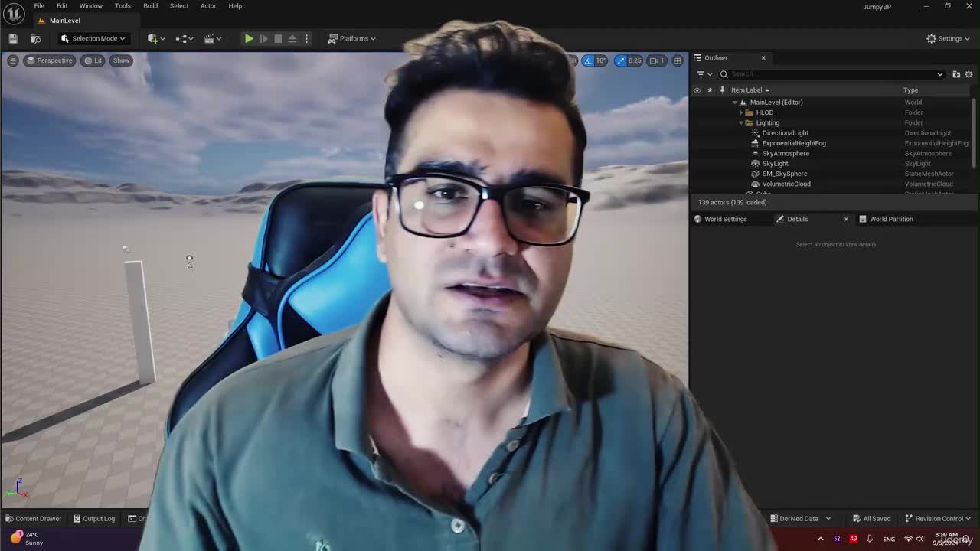Close the Outliner tab

click(x=763, y=58)
